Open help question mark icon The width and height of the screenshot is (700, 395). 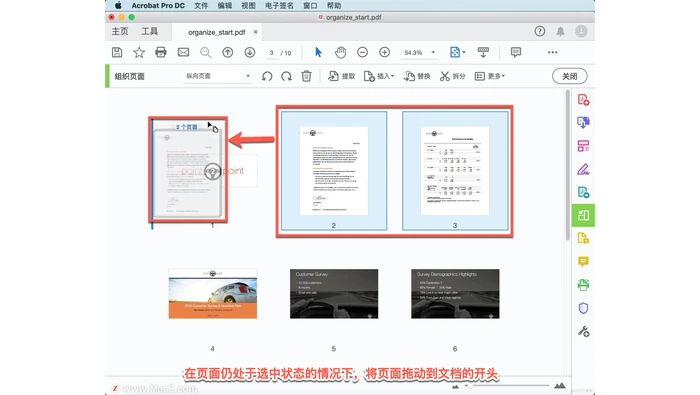(540, 31)
